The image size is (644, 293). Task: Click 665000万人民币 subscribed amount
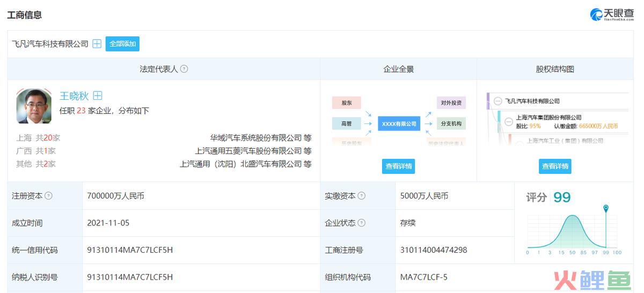point(598,126)
